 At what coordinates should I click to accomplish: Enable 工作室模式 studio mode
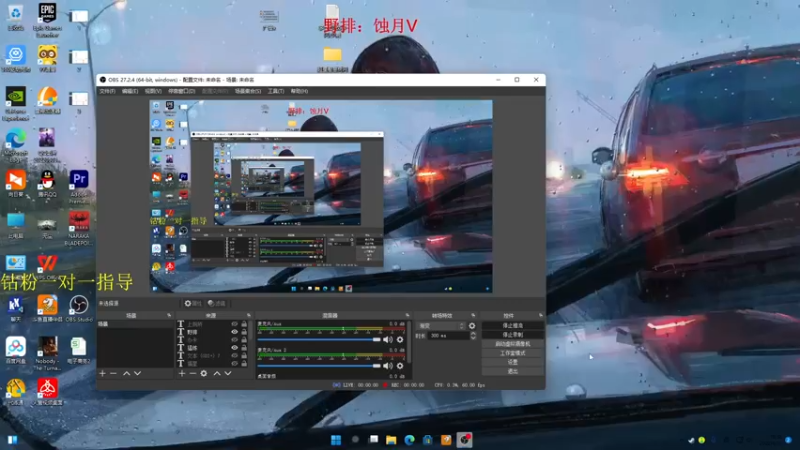[x=512, y=353]
